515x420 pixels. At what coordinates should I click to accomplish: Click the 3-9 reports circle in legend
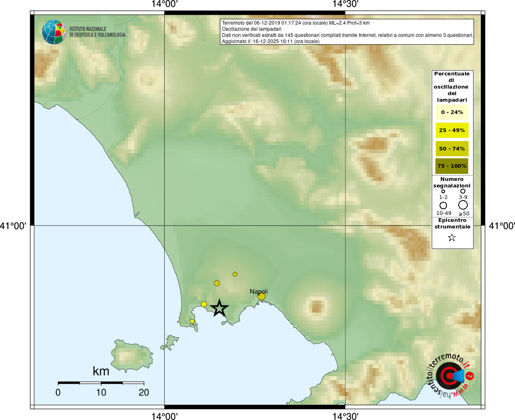click(463, 191)
